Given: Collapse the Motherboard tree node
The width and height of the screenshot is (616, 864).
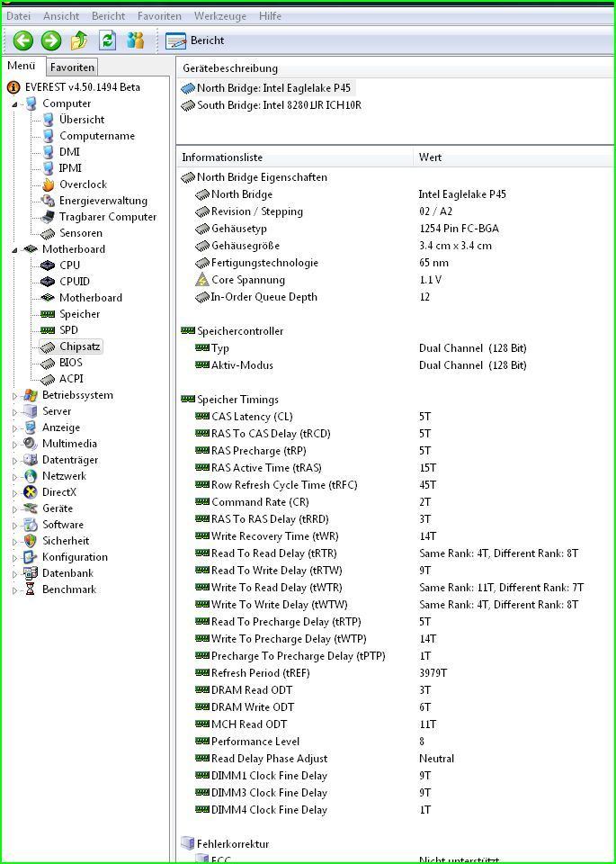Looking at the screenshot, I should pyautogui.click(x=14, y=249).
